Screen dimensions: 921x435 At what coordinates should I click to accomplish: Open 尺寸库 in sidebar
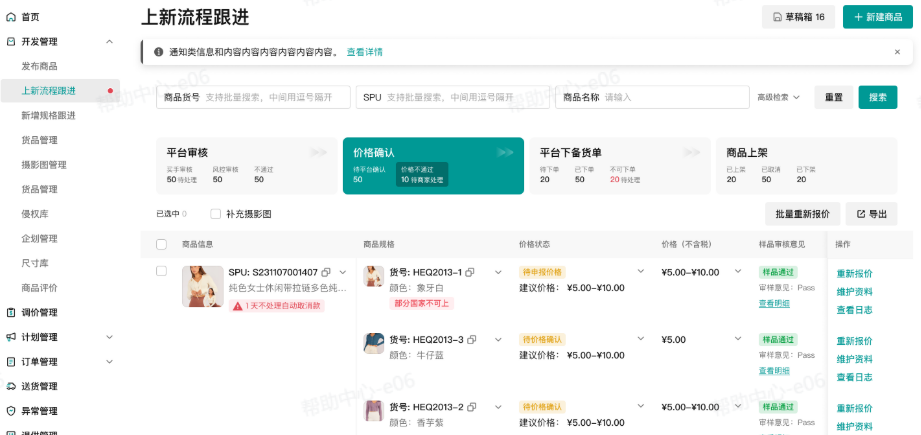[35, 264]
